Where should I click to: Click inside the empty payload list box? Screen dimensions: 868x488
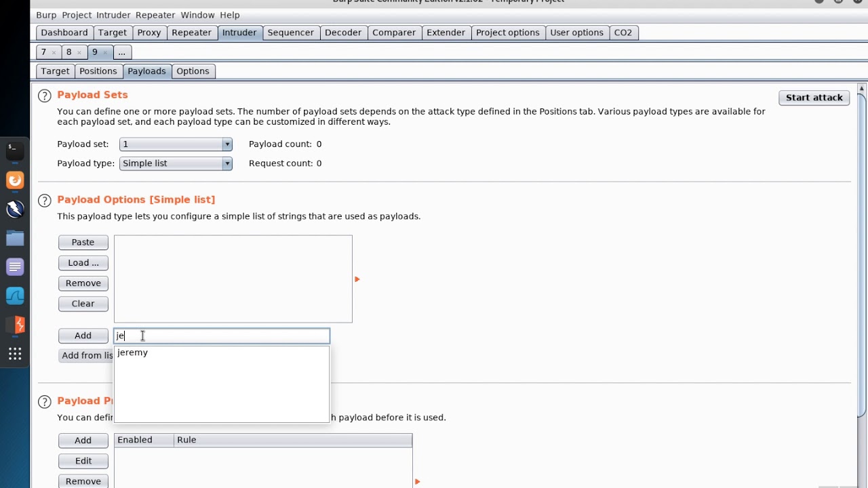point(233,279)
